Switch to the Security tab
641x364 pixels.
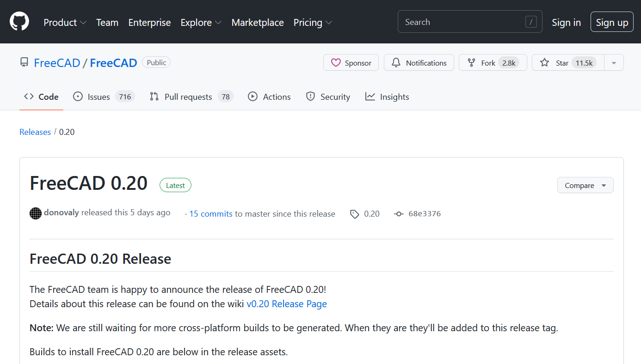[328, 97]
